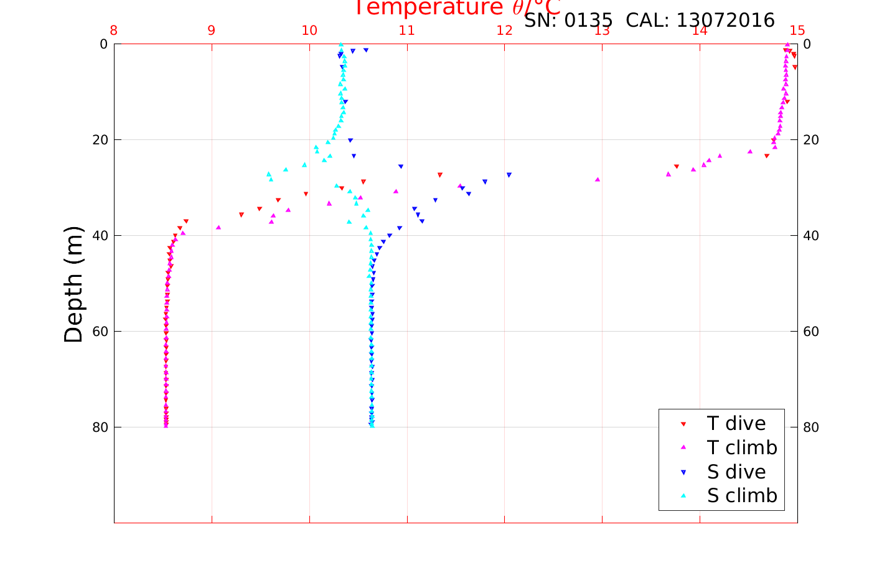Click the cyan S climb legend marker
This screenshot has height=588, width=882.
click(683, 496)
